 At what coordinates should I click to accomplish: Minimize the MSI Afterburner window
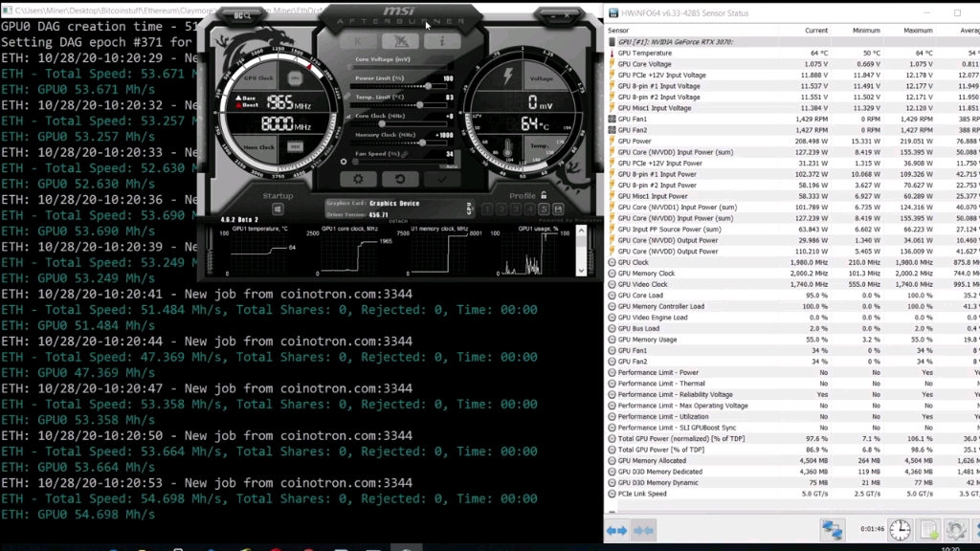[x=553, y=15]
